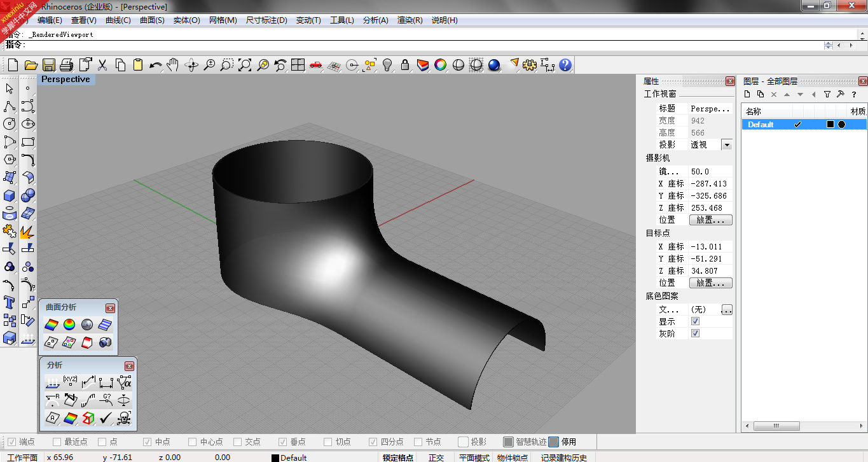The height and width of the screenshot is (462, 868).
Task: Click the checkmark icon in Analysis panel
Action: (106, 418)
